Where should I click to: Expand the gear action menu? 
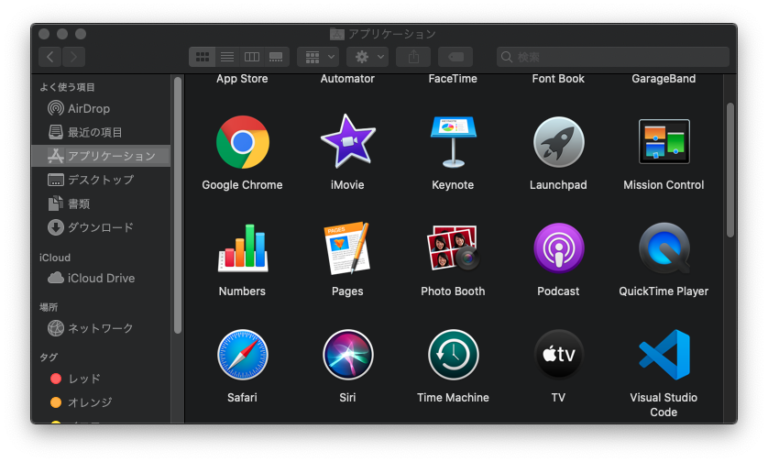point(366,57)
